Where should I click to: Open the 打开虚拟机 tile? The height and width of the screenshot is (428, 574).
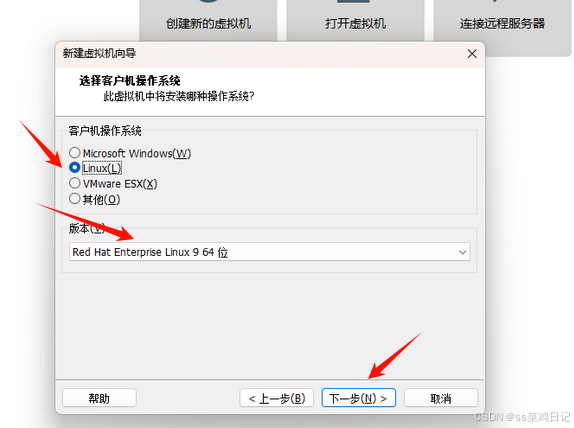(x=355, y=20)
